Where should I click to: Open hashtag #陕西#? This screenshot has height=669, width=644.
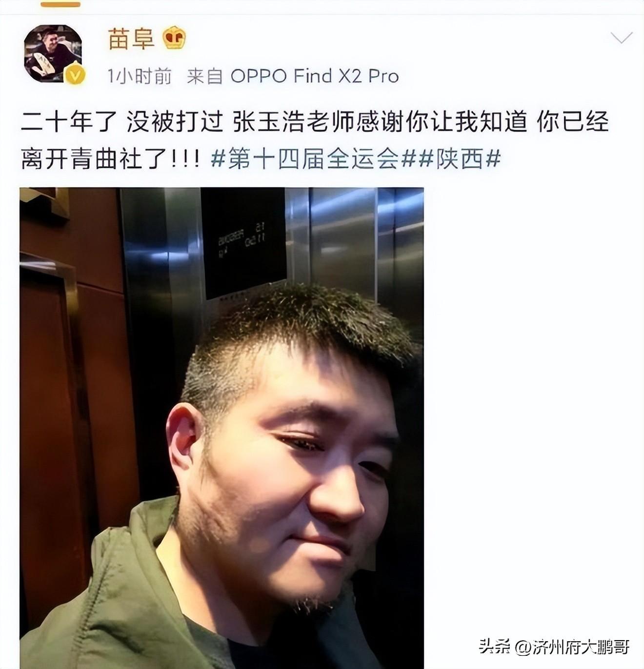[460, 159]
